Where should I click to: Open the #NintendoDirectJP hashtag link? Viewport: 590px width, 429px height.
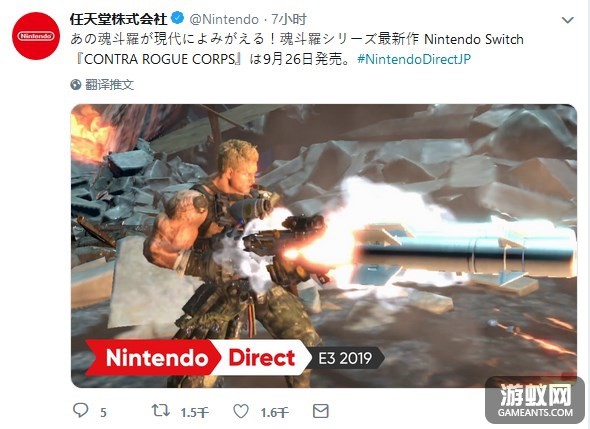click(414, 59)
